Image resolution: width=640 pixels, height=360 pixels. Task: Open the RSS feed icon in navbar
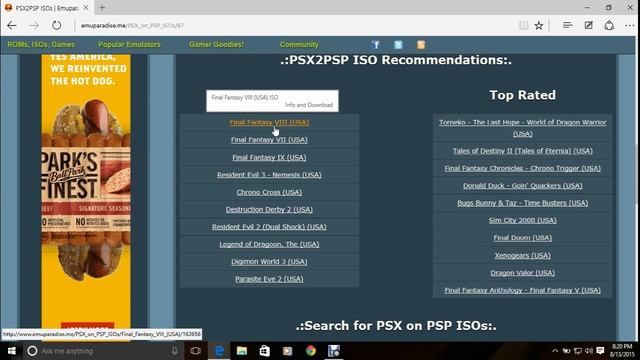[421, 44]
